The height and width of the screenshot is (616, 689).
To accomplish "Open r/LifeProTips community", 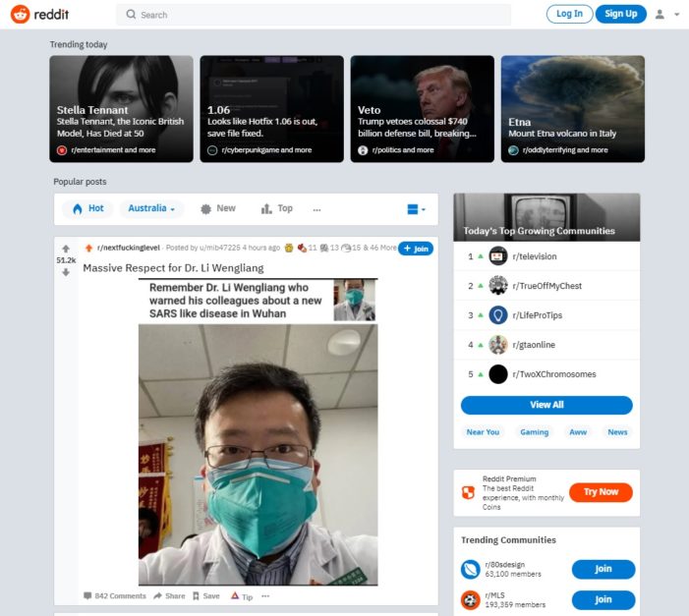I will 538,315.
